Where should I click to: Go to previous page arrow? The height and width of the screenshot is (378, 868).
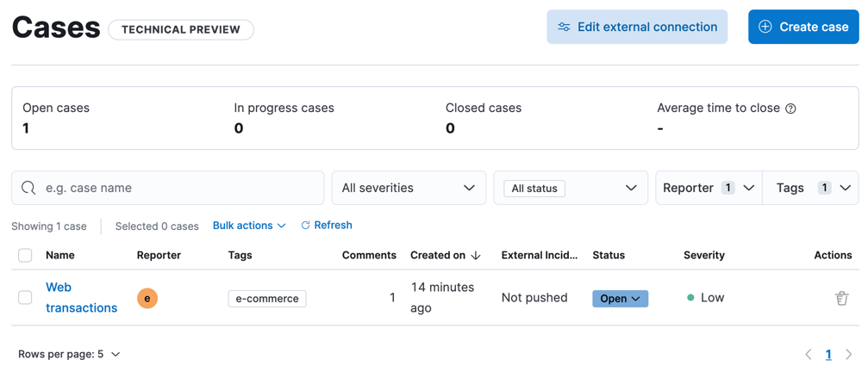coord(809,354)
